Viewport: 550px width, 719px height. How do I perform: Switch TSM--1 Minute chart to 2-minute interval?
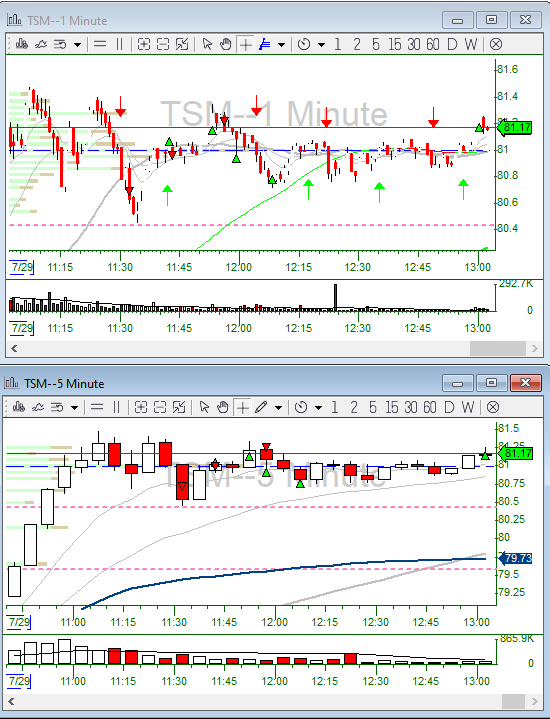point(356,44)
